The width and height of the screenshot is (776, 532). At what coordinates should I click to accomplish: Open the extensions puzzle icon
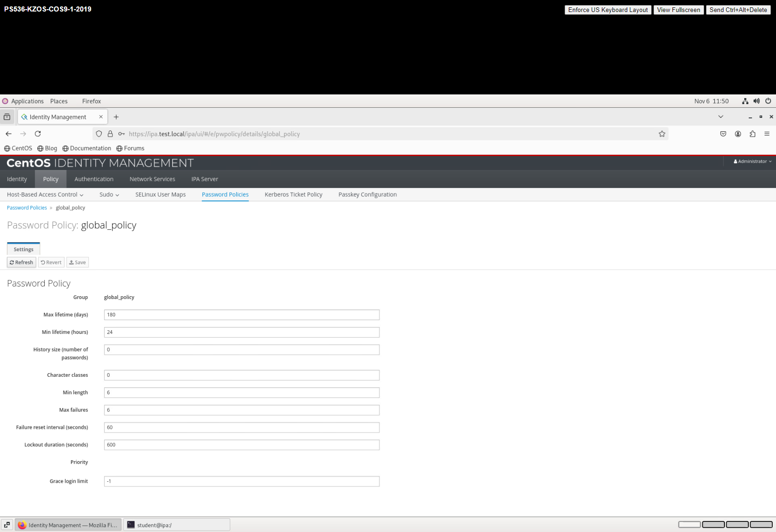pyautogui.click(x=753, y=134)
